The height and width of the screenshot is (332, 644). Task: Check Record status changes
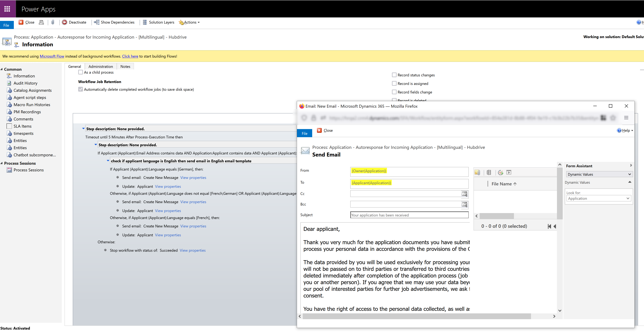394,74
